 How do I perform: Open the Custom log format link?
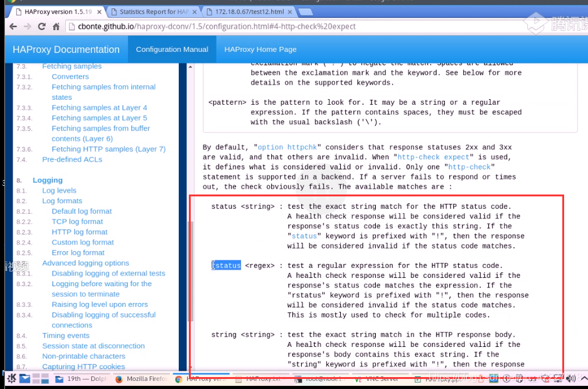click(82, 242)
